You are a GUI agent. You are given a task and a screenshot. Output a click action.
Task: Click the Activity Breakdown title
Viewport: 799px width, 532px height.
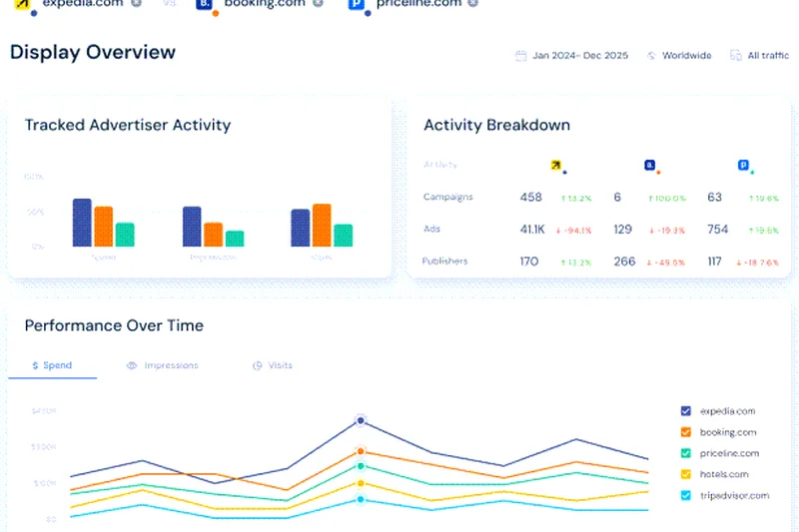pos(496,125)
